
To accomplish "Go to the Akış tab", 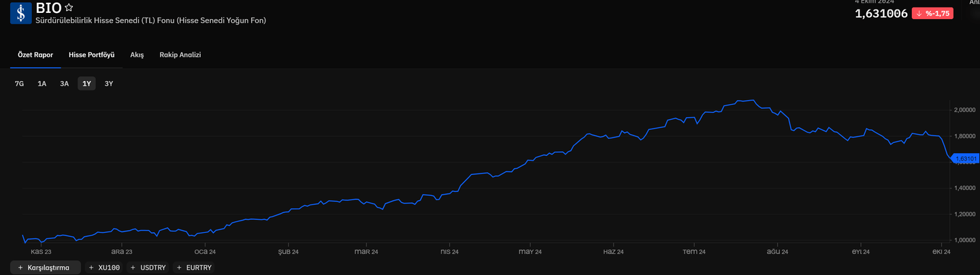I will [137, 54].
